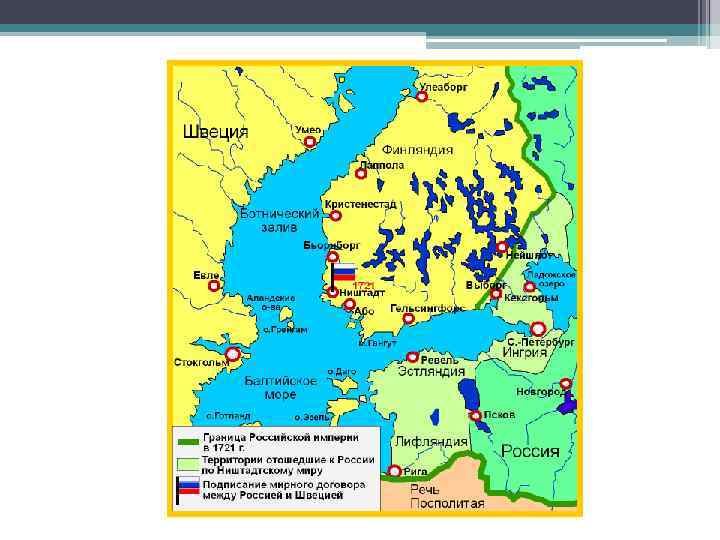Select the о.Готланд label
720x540 pixels.
pos(228,416)
